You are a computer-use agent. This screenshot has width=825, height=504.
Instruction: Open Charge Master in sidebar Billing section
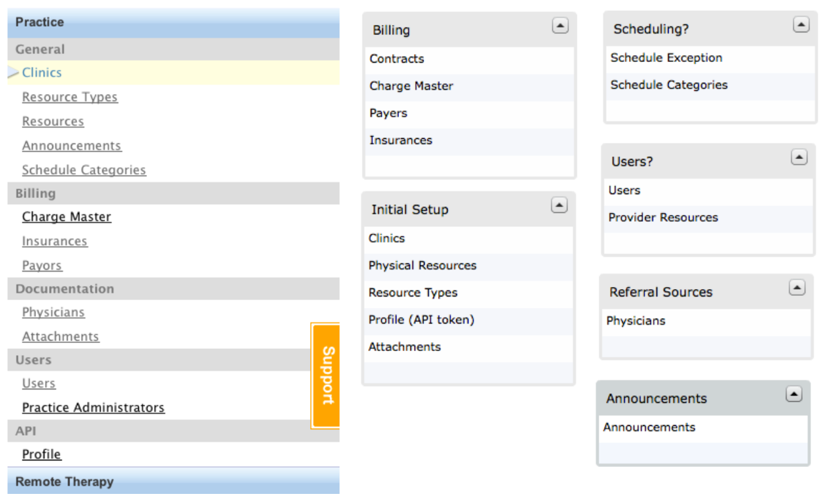[x=66, y=217]
